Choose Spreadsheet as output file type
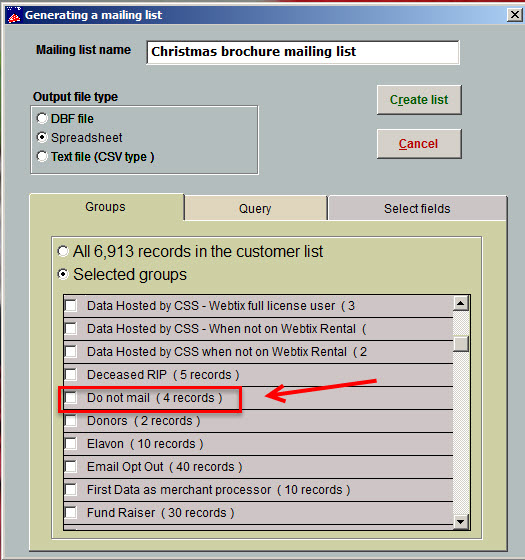Viewport: 525px width, 560px height. 42,137
